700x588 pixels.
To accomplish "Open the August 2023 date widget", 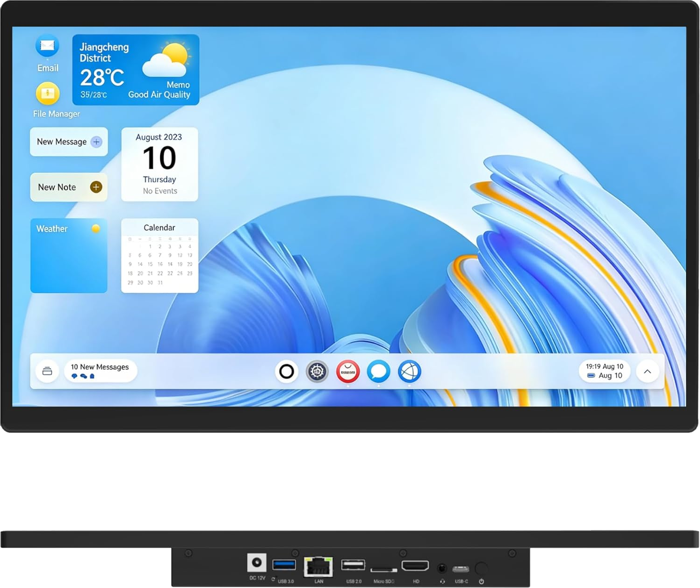I will [x=159, y=164].
